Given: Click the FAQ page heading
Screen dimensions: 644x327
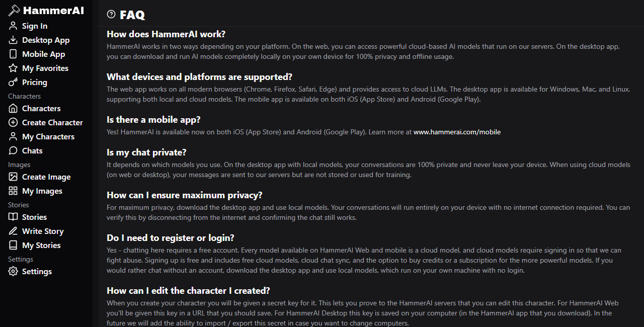Looking at the screenshot, I should pyautogui.click(x=132, y=15).
